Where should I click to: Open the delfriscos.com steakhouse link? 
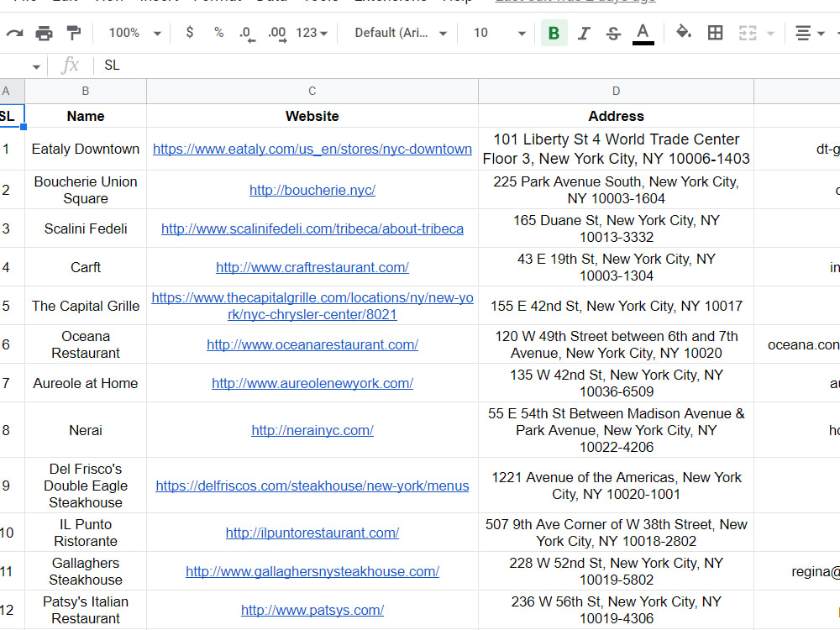(312, 486)
